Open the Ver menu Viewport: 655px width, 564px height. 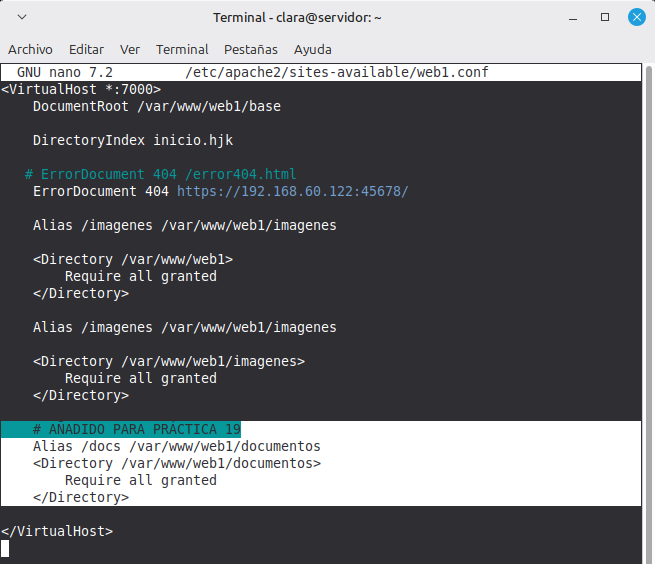point(130,49)
